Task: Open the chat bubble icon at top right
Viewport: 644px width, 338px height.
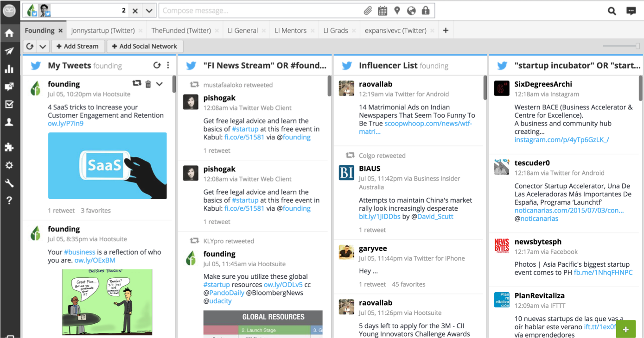Action: click(631, 11)
